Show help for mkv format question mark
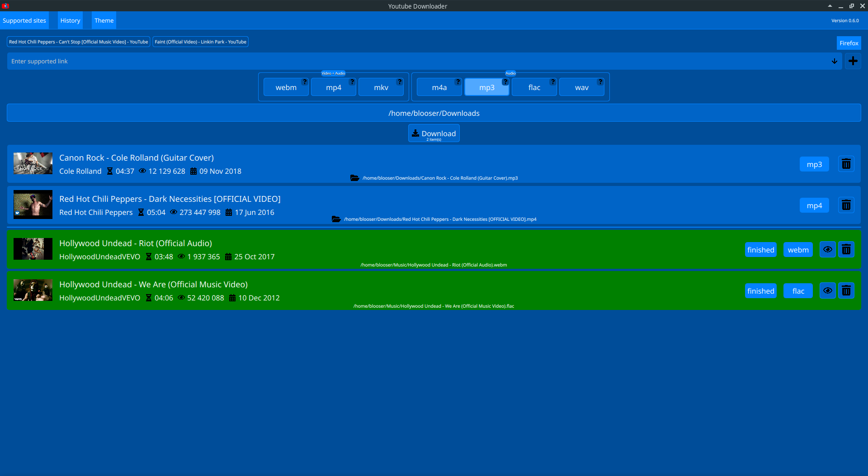The image size is (868, 476). click(x=400, y=82)
